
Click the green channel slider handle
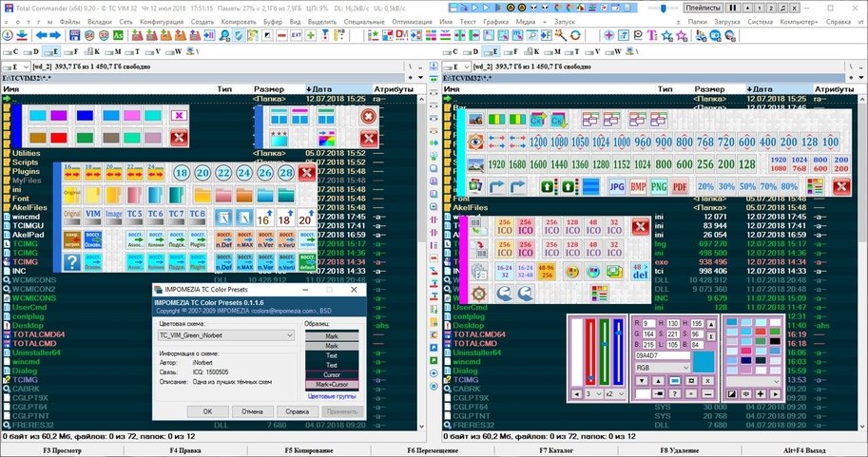(605, 344)
